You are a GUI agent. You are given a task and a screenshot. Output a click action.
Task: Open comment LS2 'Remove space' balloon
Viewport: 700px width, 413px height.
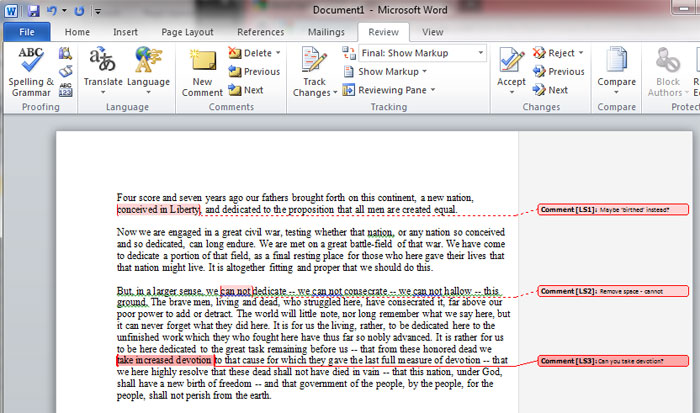click(613, 291)
